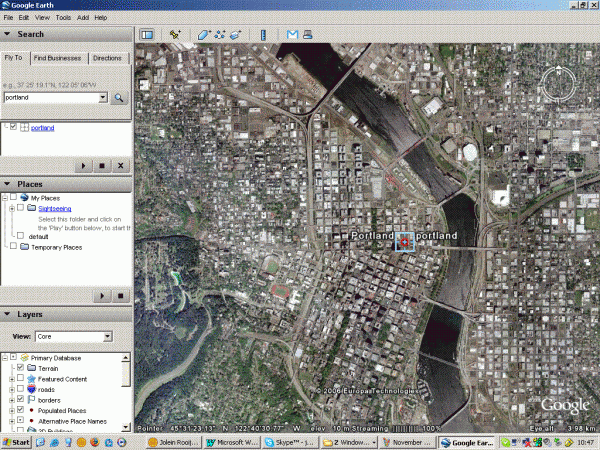Click the Print icon in toolbar
The height and width of the screenshot is (450, 600).
(308, 34)
